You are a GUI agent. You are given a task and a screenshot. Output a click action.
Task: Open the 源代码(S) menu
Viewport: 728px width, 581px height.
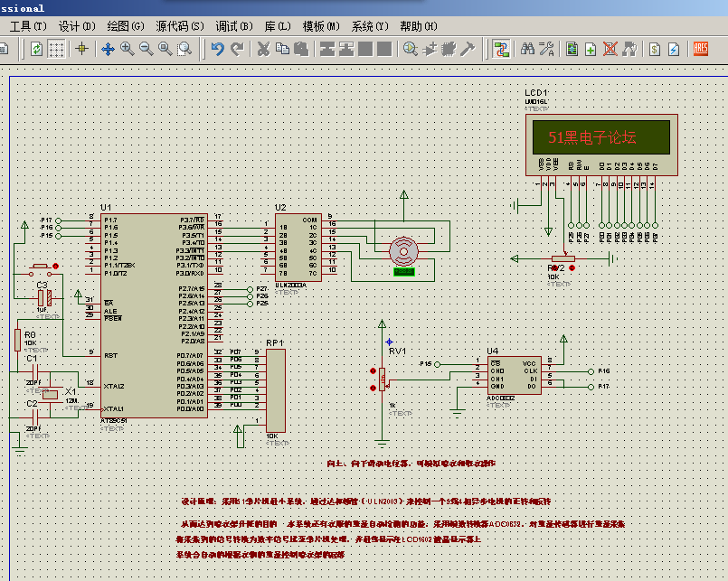(180, 26)
